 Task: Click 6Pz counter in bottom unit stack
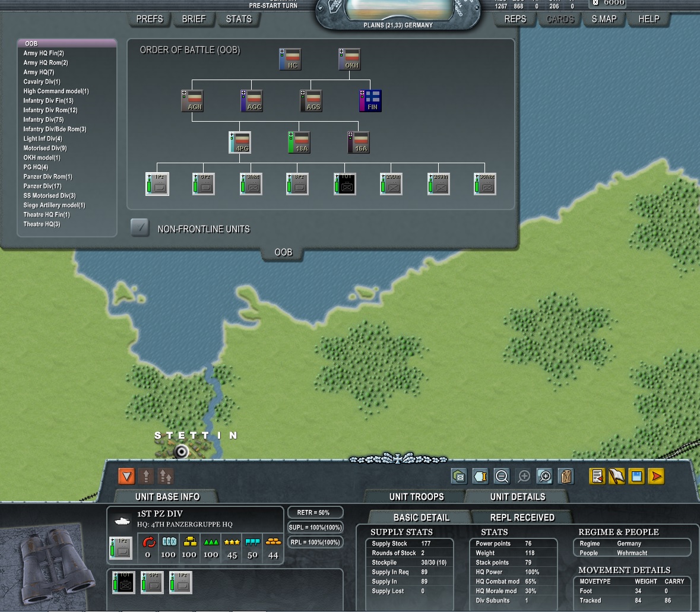click(x=152, y=582)
